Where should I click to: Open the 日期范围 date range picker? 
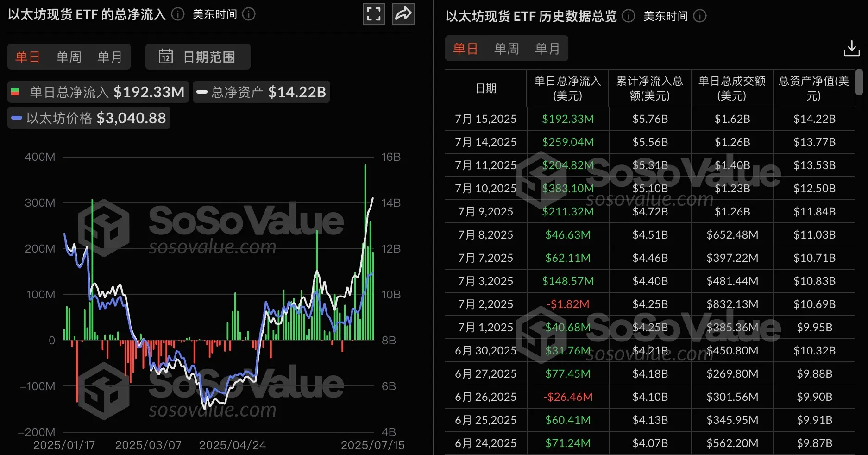198,57
